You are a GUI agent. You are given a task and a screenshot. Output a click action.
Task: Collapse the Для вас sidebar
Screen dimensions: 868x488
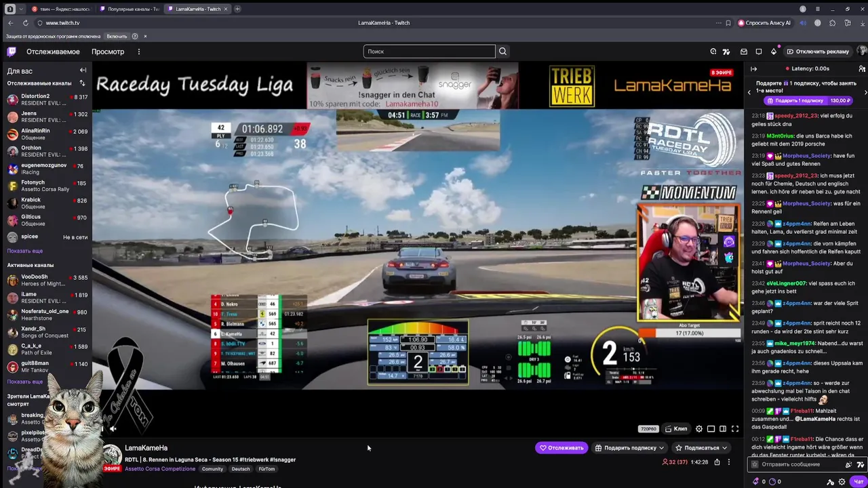[x=83, y=70]
